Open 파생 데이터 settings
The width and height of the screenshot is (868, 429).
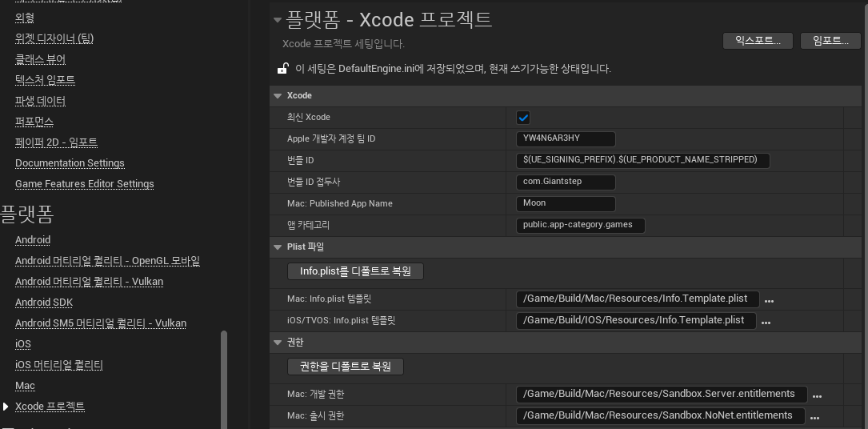point(41,101)
